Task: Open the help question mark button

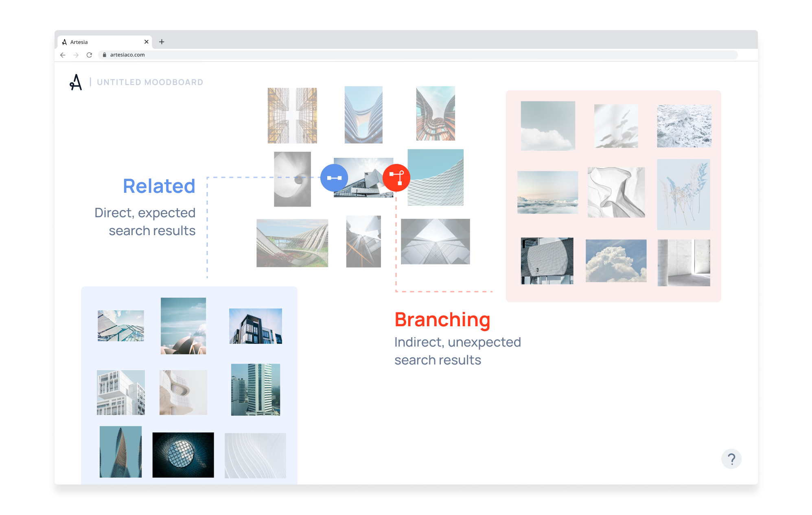Action: click(x=731, y=459)
